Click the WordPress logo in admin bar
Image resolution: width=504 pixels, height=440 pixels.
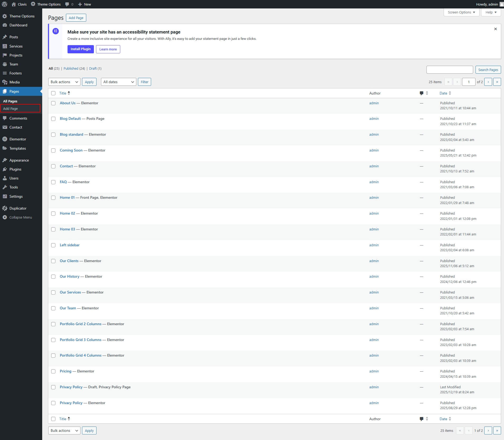4,4
